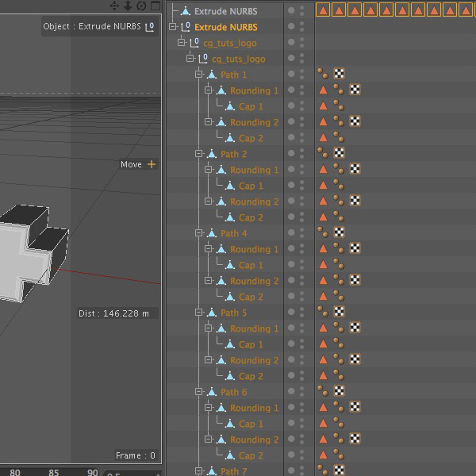Select the Path 6 object in the tree
Viewport: 476px width, 476px height.
click(x=233, y=392)
